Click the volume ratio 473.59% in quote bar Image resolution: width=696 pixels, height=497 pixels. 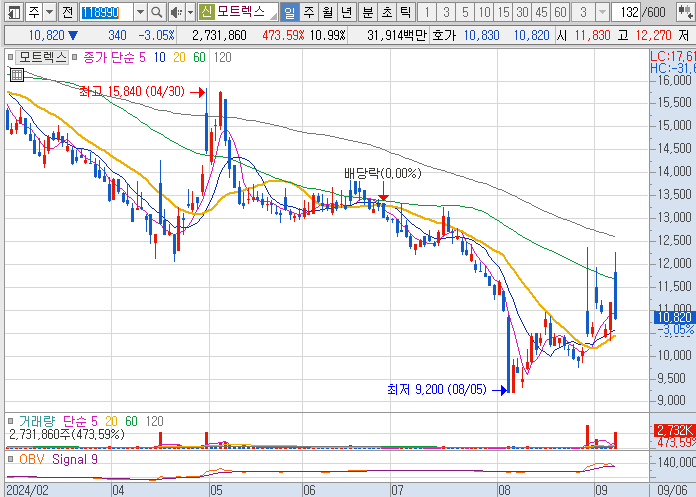coord(283,35)
